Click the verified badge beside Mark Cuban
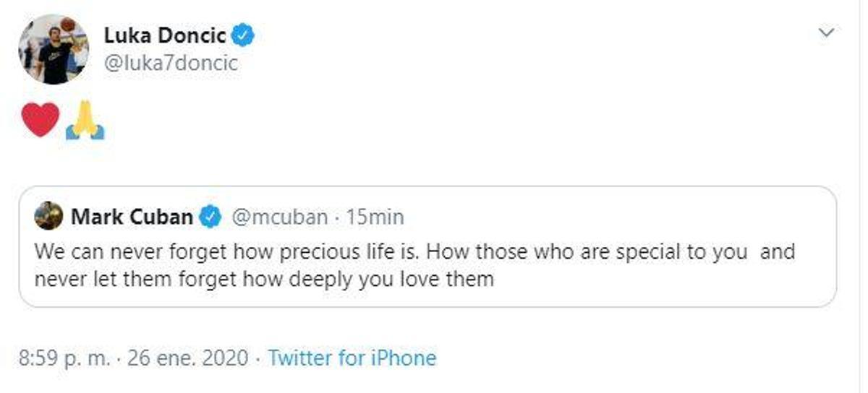This screenshot has height=393, width=868. pyautogui.click(x=210, y=216)
